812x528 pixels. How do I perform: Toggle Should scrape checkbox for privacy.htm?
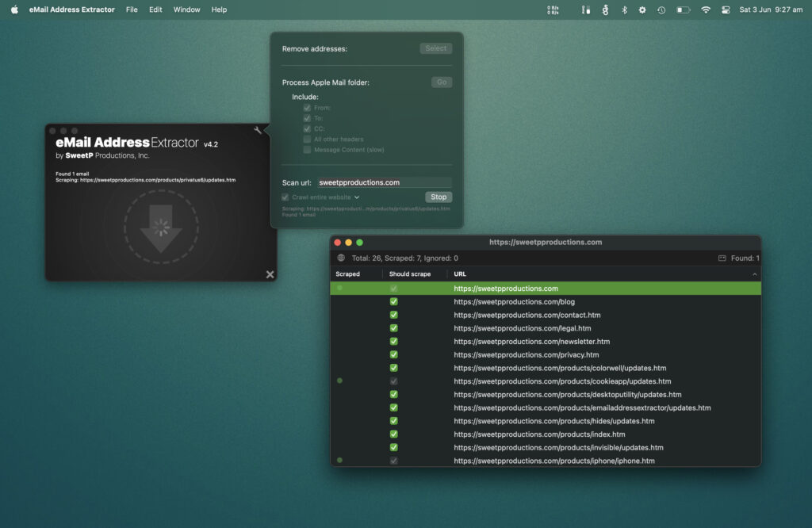point(393,354)
